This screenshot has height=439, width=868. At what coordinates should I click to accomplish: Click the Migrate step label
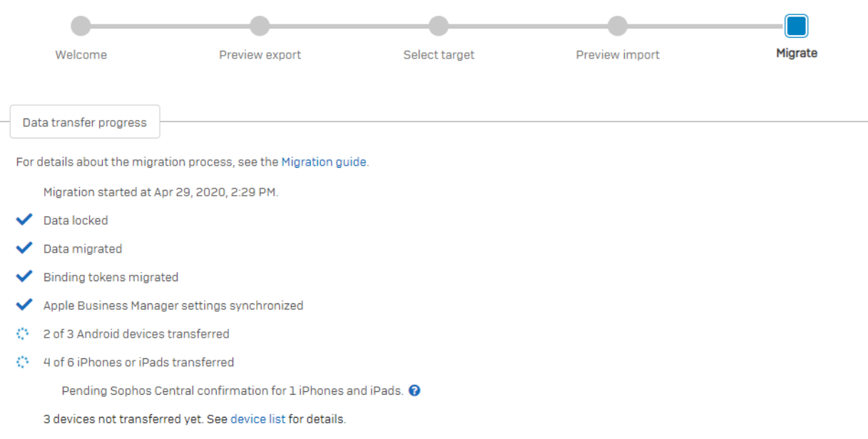[797, 54]
